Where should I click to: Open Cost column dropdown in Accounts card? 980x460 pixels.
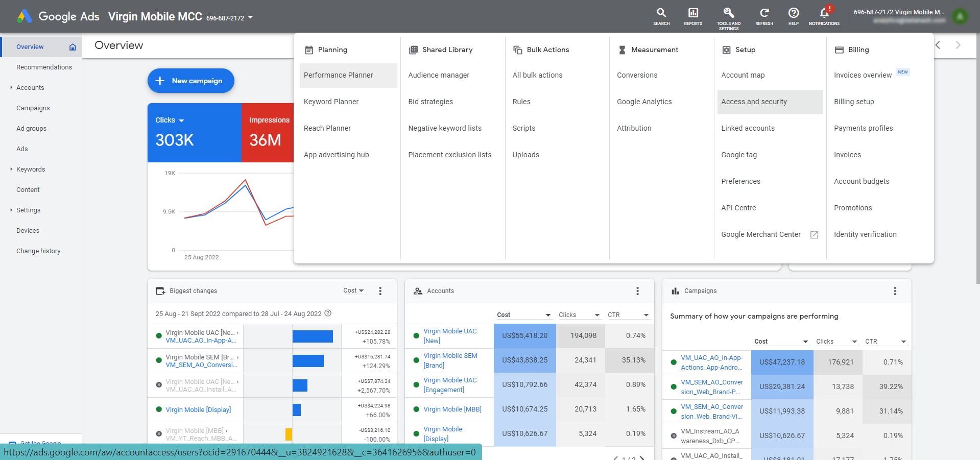coord(548,315)
